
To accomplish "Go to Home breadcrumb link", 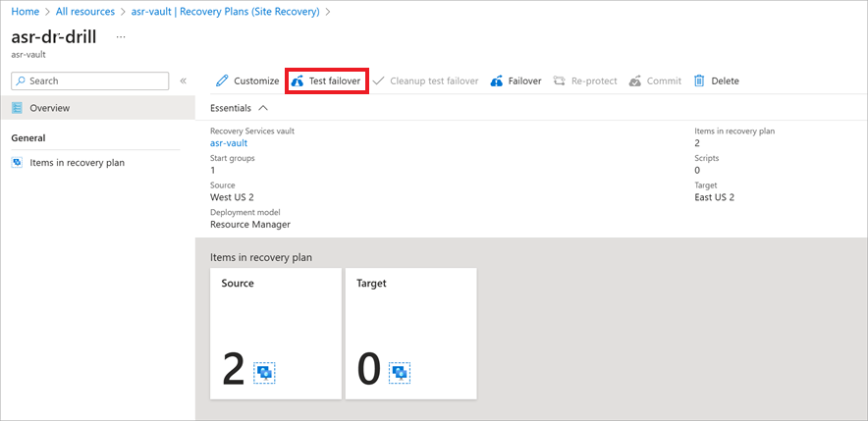I will tap(25, 12).
